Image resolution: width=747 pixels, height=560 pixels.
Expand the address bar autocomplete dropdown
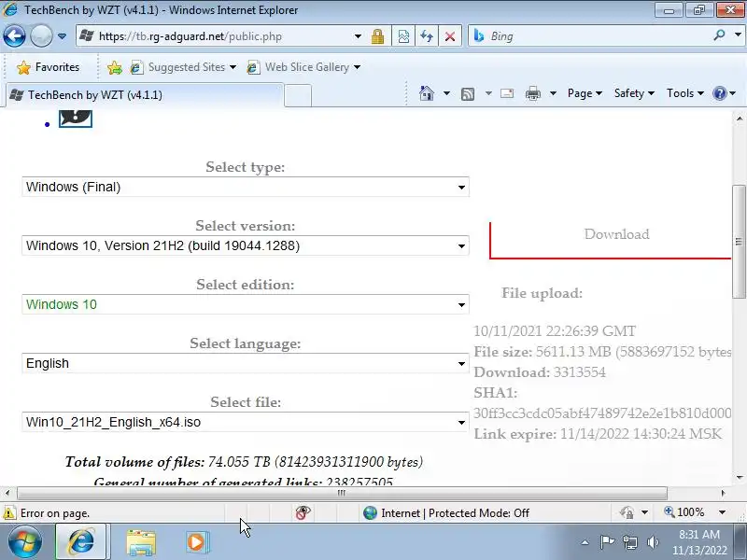(358, 36)
